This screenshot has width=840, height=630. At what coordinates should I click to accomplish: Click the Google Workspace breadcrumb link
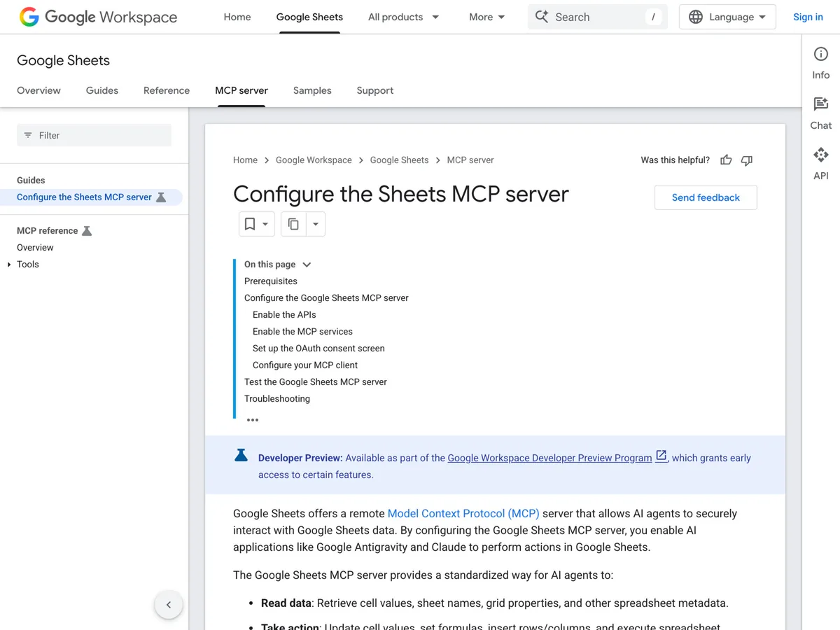314,160
